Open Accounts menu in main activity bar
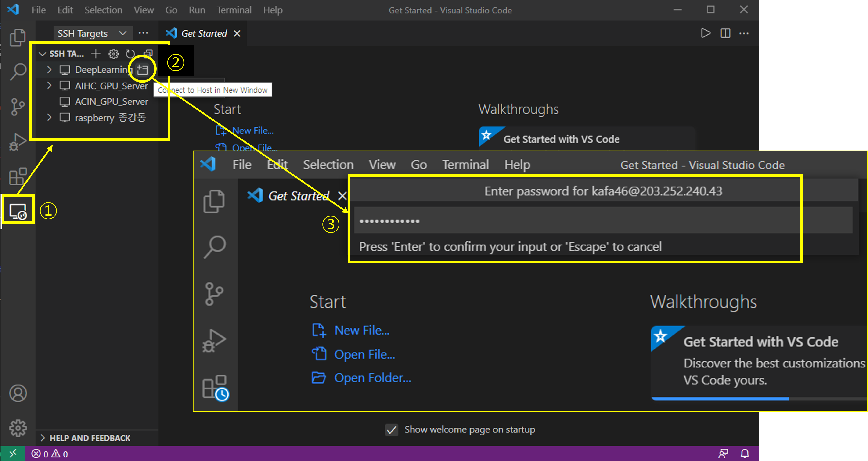The image size is (868, 461). coord(18,393)
